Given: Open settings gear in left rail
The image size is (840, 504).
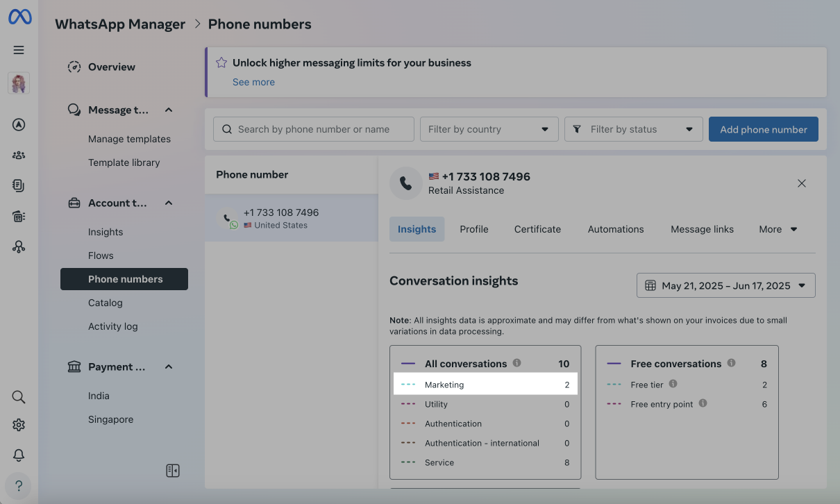Looking at the screenshot, I should [19, 425].
